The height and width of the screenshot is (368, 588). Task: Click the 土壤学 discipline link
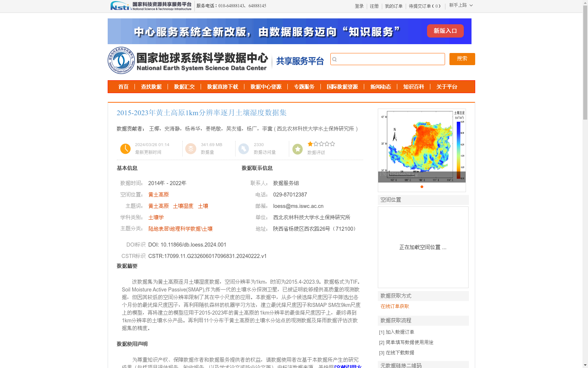156,217
